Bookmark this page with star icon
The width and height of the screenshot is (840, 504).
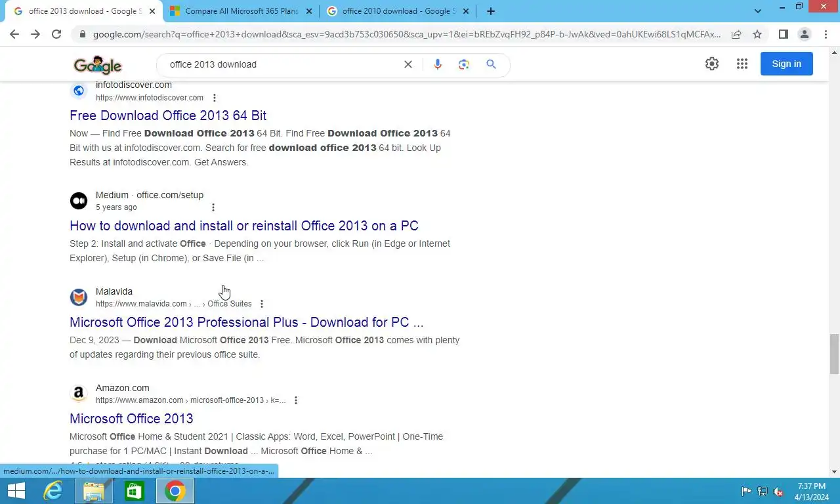tap(757, 34)
